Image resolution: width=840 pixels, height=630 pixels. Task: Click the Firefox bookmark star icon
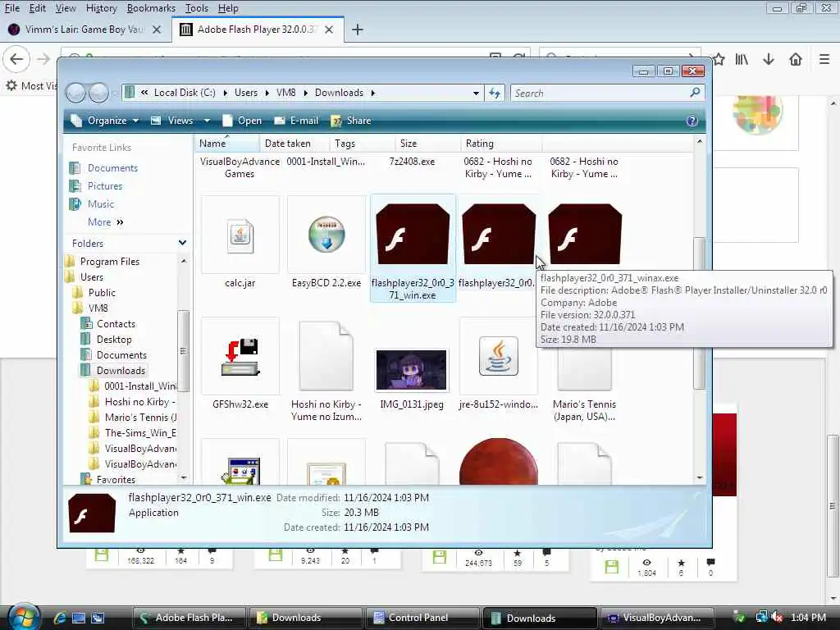pyautogui.click(x=719, y=59)
